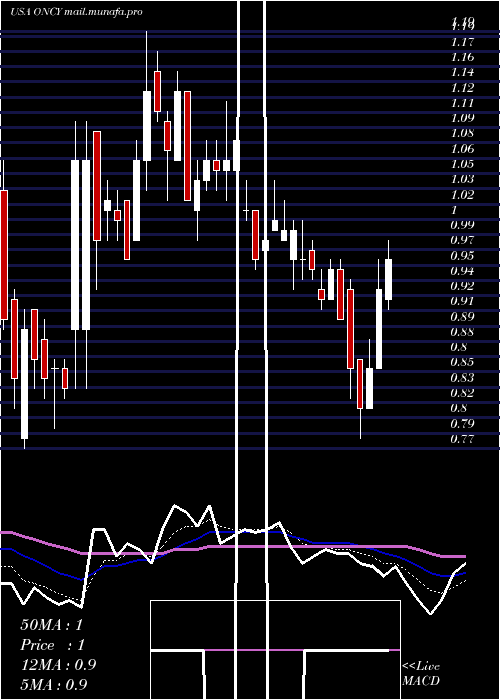Click the 1.09 price axis label
Image resolution: width=500 pixels, height=700 pixels.
point(462,118)
